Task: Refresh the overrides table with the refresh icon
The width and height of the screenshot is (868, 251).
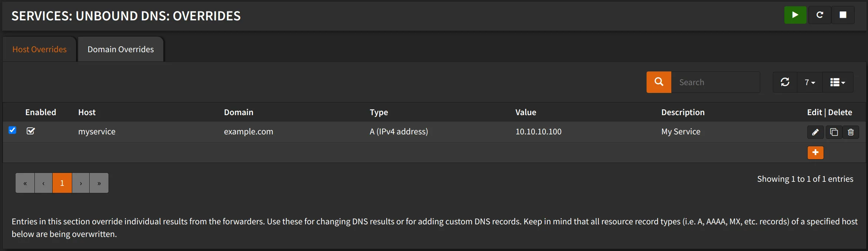Action: pos(785,82)
